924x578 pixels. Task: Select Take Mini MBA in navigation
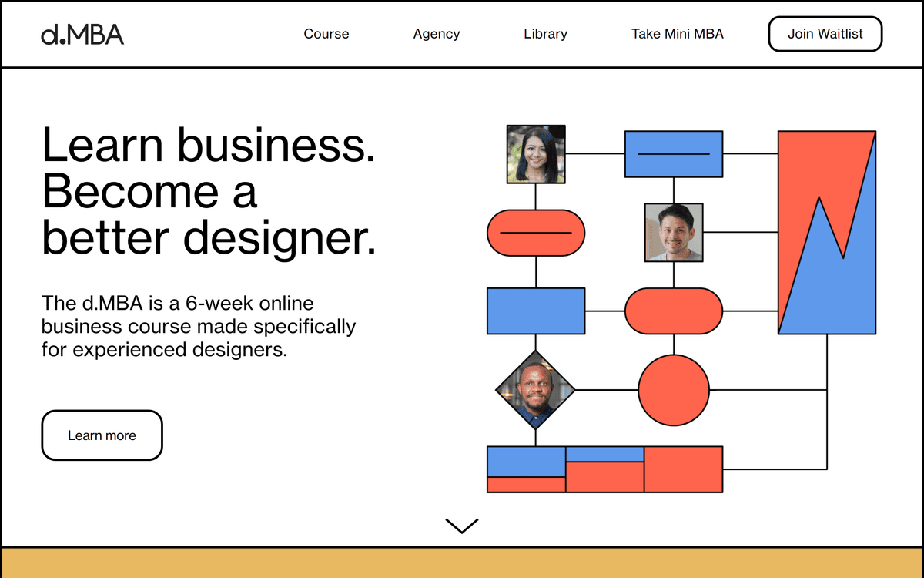point(678,34)
